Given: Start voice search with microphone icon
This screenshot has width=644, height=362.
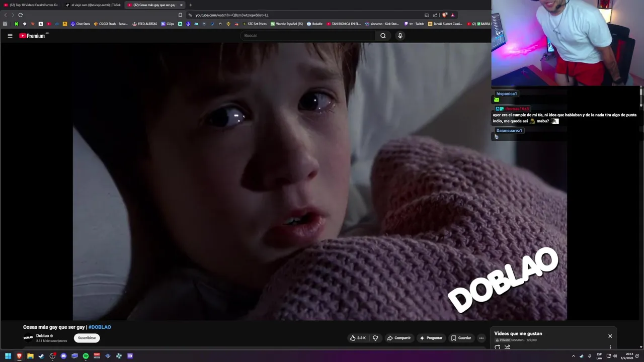Looking at the screenshot, I should pos(400,36).
